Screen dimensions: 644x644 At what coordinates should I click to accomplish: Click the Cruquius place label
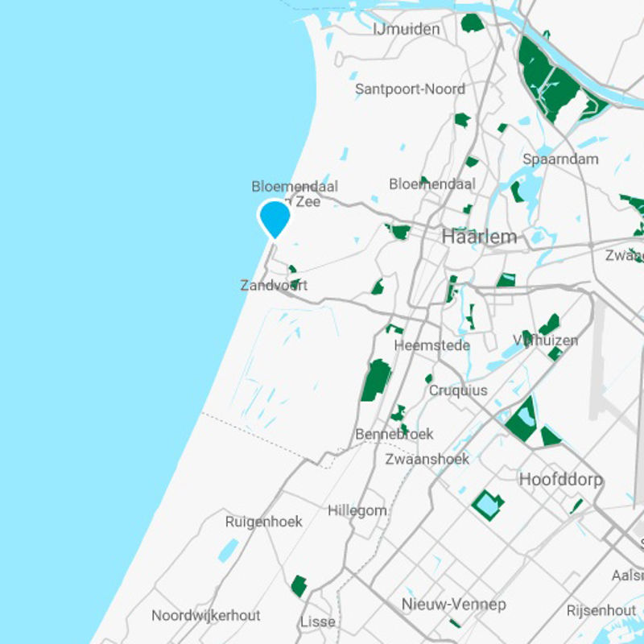coord(457,390)
